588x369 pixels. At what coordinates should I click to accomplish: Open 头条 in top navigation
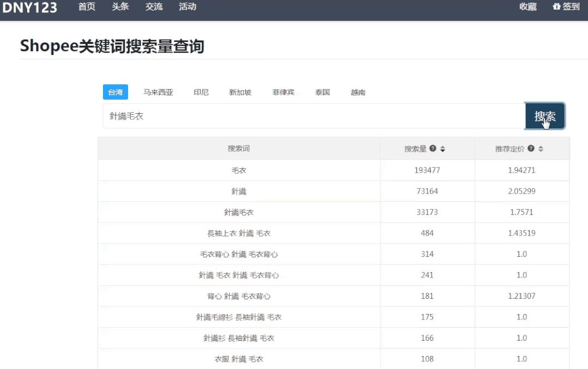click(x=120, y=7)
